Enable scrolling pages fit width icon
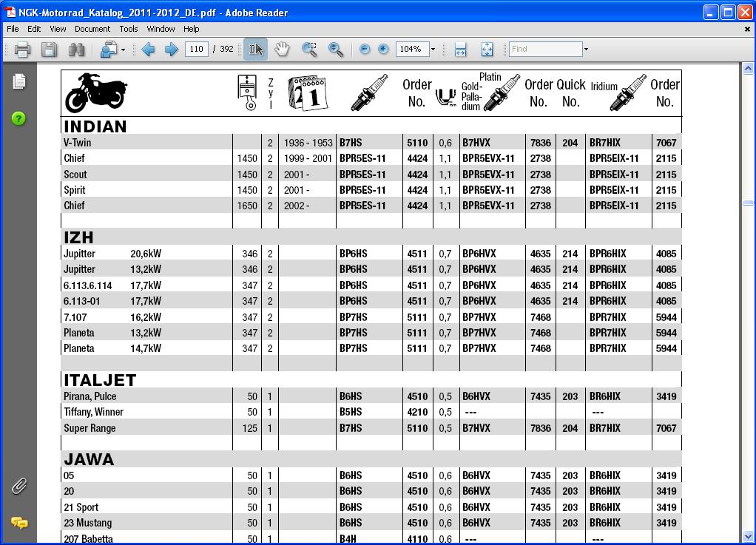The image size is (756, 545). [x=460, y=49]
